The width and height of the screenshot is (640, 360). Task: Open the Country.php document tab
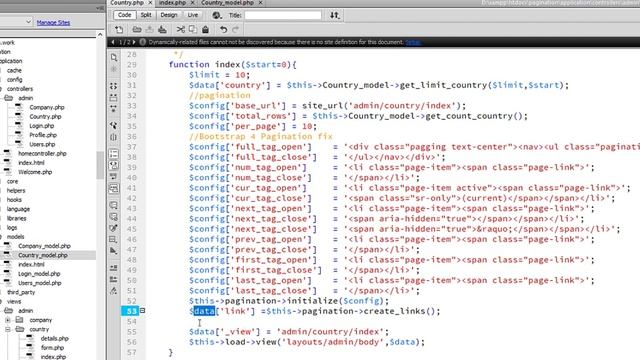(127, 3)
